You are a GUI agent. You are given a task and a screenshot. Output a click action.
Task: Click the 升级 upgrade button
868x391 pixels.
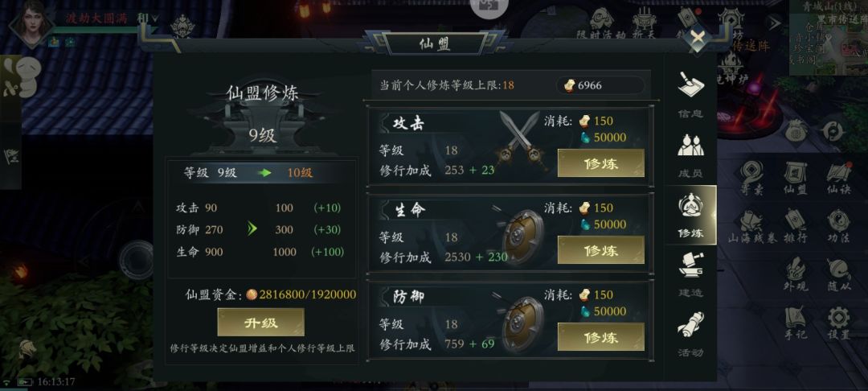tap(260, 323)
